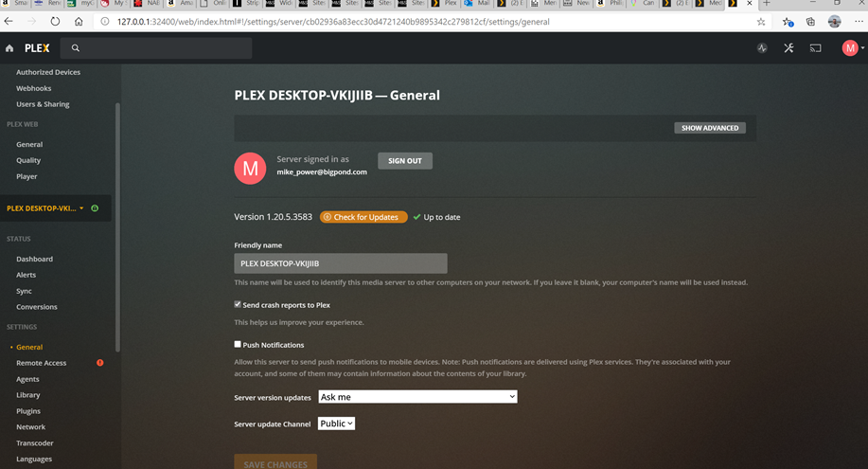Click the SIGN OUT button
This screenshot has height=469, width=868.
click(405, 161)
